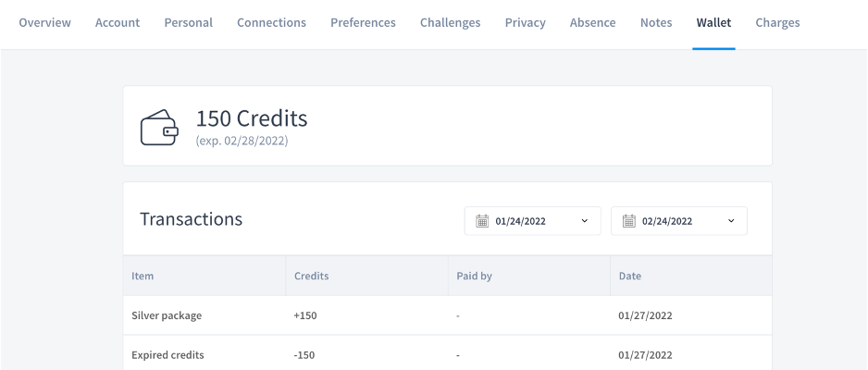868x370 pixels.
Task: Expand the 02/24/2022 end date chevron
Action: (731, 221)
